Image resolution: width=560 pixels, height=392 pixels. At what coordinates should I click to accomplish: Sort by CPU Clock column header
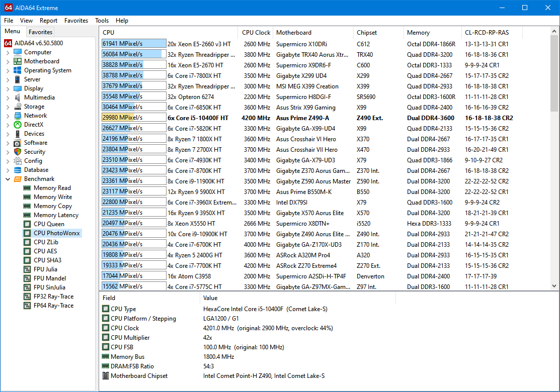(256, 33)
